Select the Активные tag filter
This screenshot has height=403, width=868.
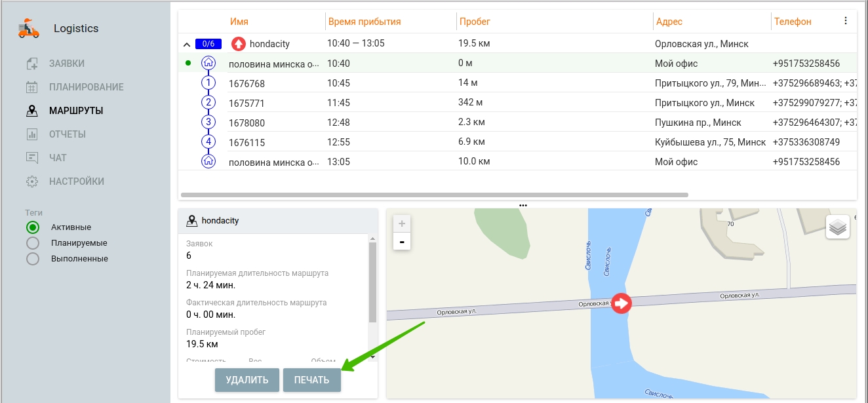(33, 227)
